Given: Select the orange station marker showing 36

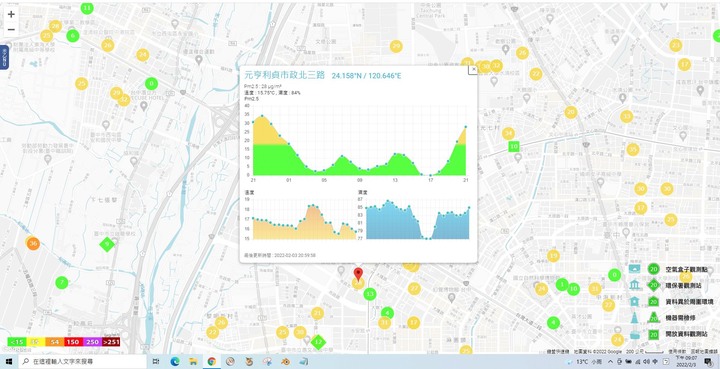Looking at the screenshot, I should (33, 243).
